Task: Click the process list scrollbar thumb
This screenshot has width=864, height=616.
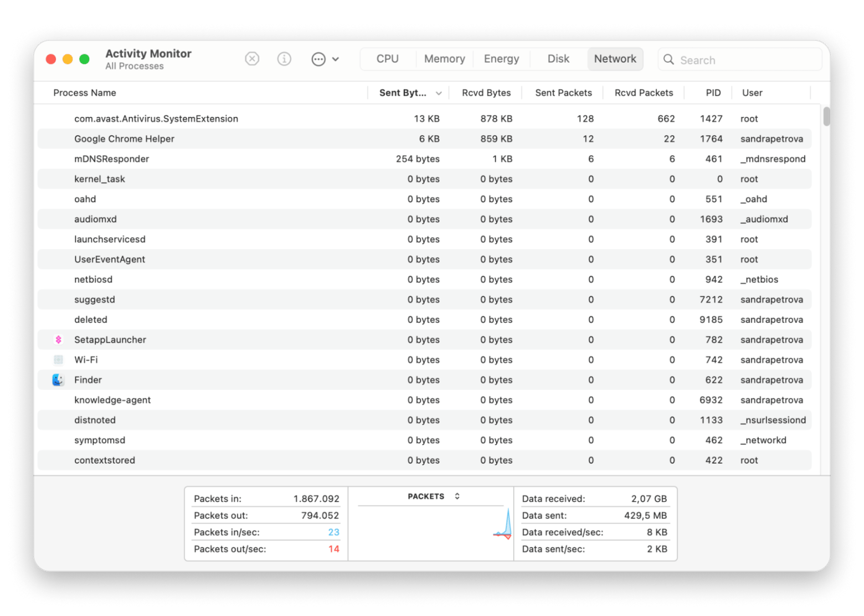Action: (x=826, y=116)
